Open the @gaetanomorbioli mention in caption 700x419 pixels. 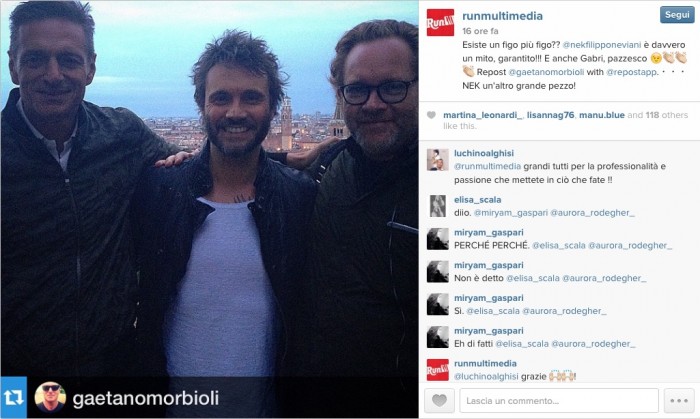point(546,72)
